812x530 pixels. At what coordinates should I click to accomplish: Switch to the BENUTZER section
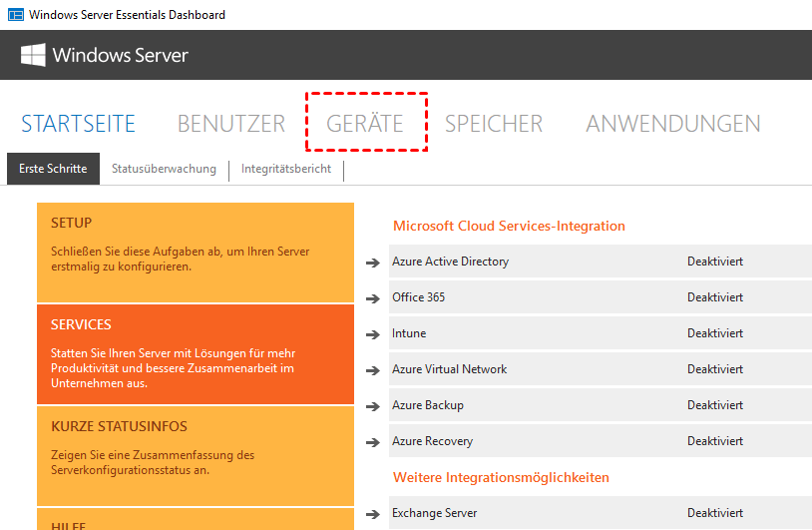pyautogui.click(x=231, y=124)
